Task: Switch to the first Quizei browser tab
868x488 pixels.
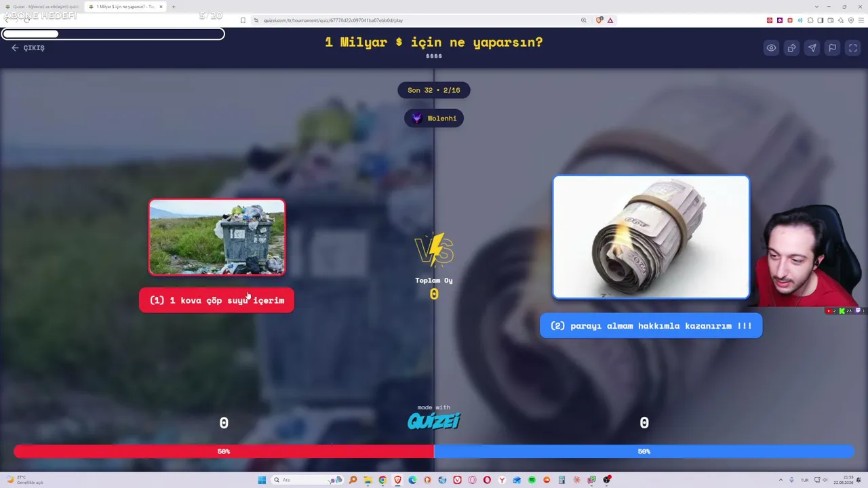Action: coord(42,7)
